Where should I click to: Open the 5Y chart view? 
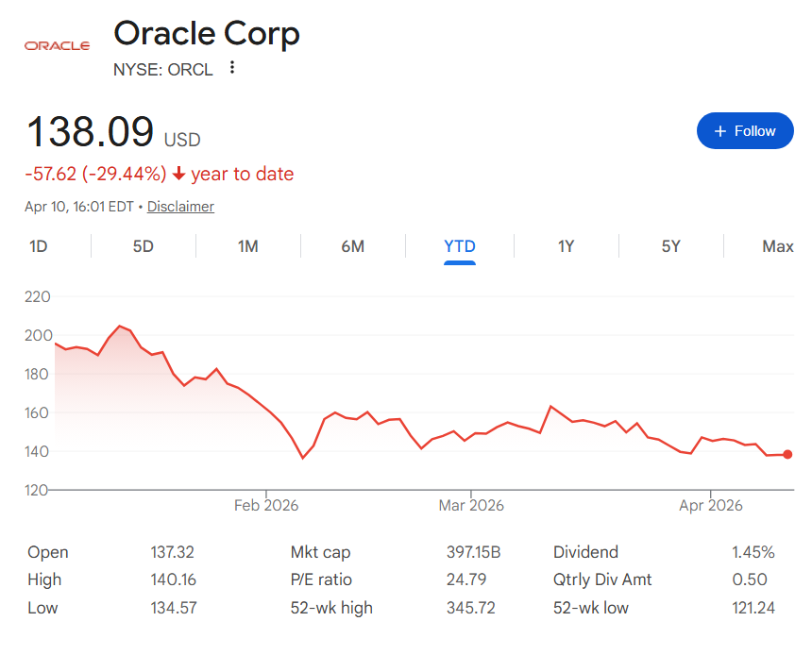[x=671, y=246]
